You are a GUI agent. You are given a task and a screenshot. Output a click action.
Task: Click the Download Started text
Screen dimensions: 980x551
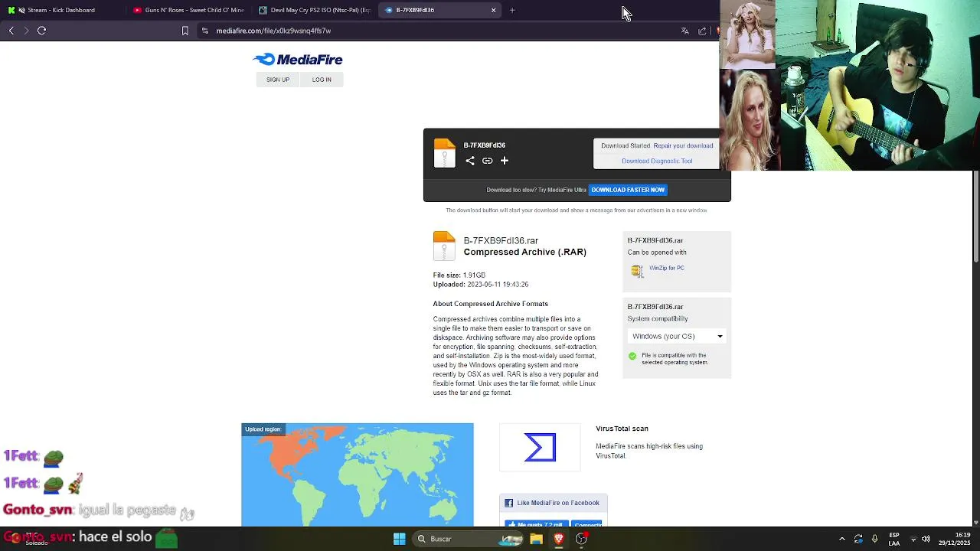coord(626,145)
